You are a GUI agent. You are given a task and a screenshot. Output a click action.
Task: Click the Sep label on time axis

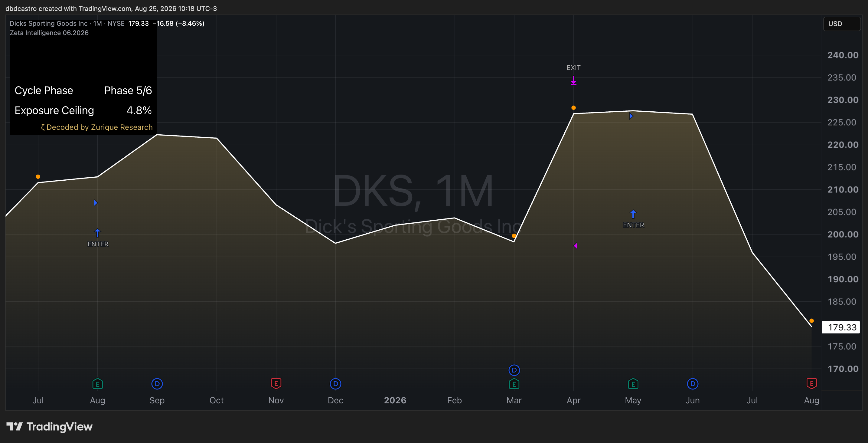point(157,400)
